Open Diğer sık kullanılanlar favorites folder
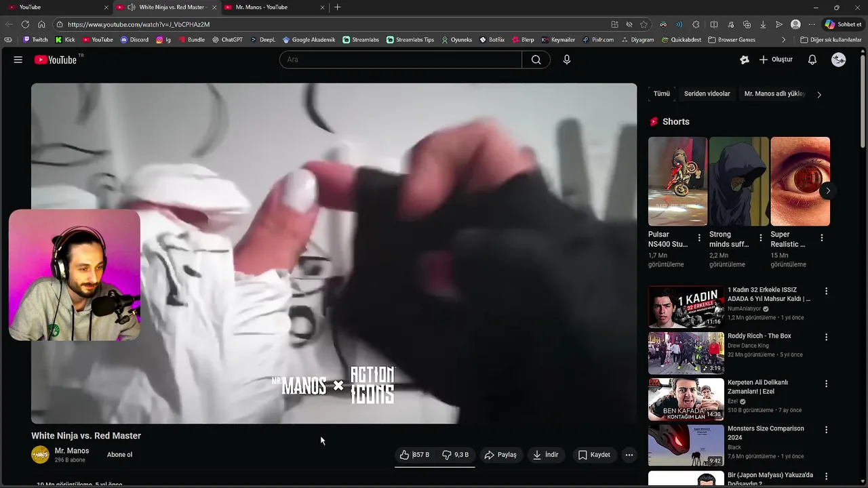This screenshot has height=488, width=868. [831, 40]
